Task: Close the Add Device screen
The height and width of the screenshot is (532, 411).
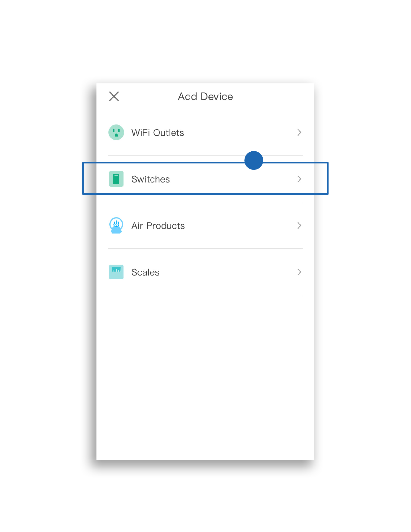Action: (114, 96)
